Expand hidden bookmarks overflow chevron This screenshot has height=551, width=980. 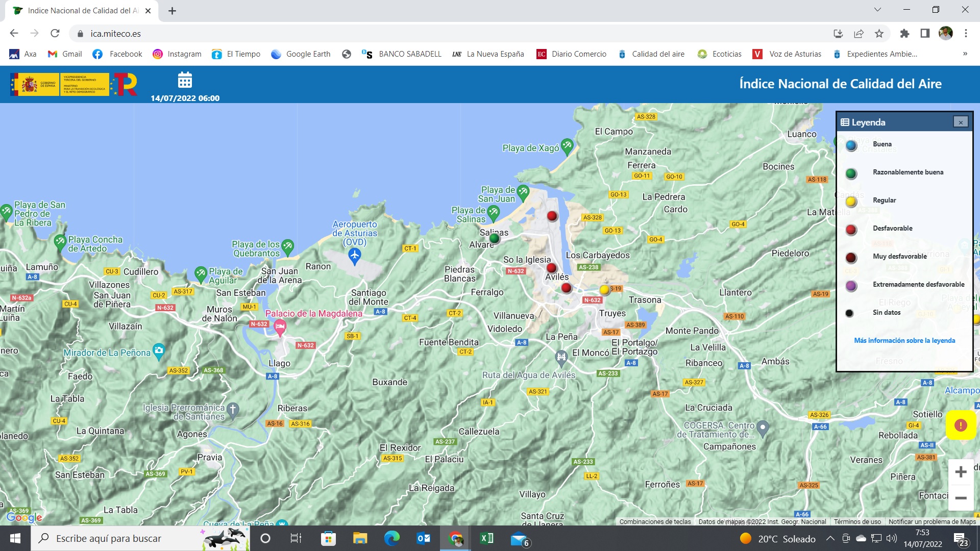[965, 54]
